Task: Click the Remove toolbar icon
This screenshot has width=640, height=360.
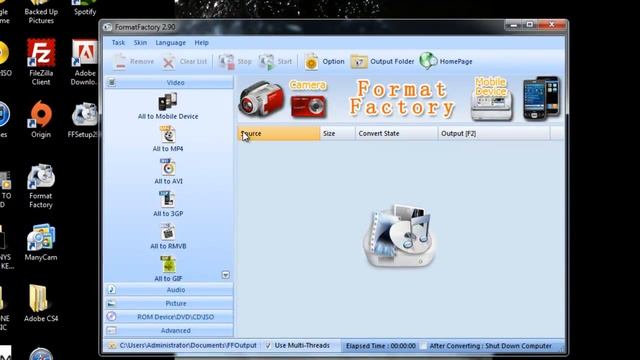Action: [x=120, y=62]
